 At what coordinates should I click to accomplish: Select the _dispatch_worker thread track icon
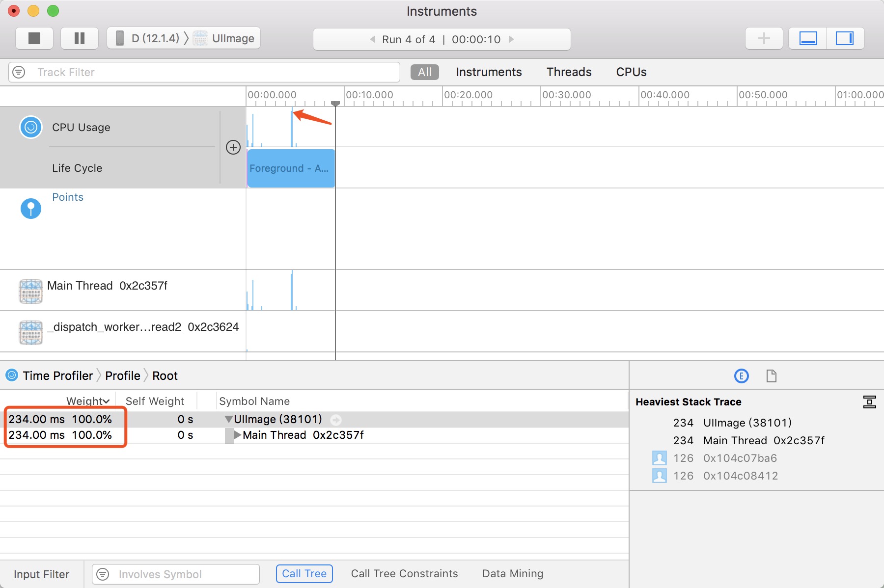click(31, 332)
